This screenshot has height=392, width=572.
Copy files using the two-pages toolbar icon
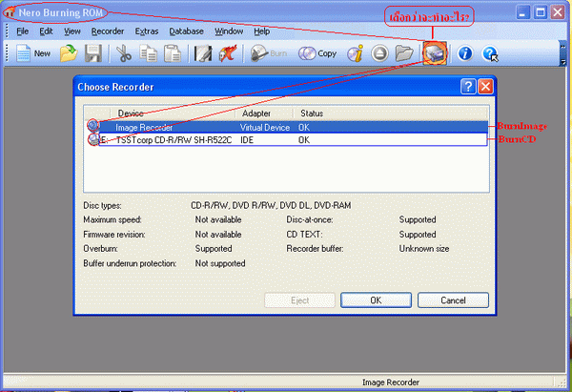tap(148, 53)
